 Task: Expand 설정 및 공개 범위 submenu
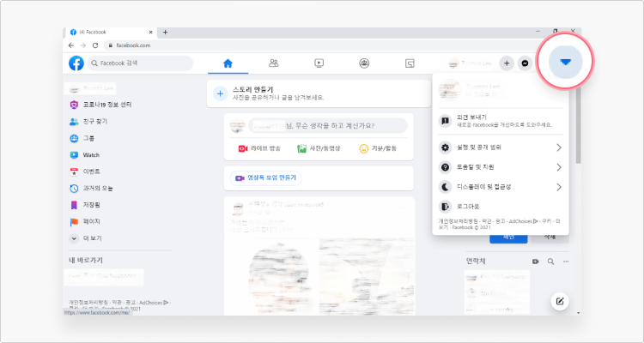(500, 147)
